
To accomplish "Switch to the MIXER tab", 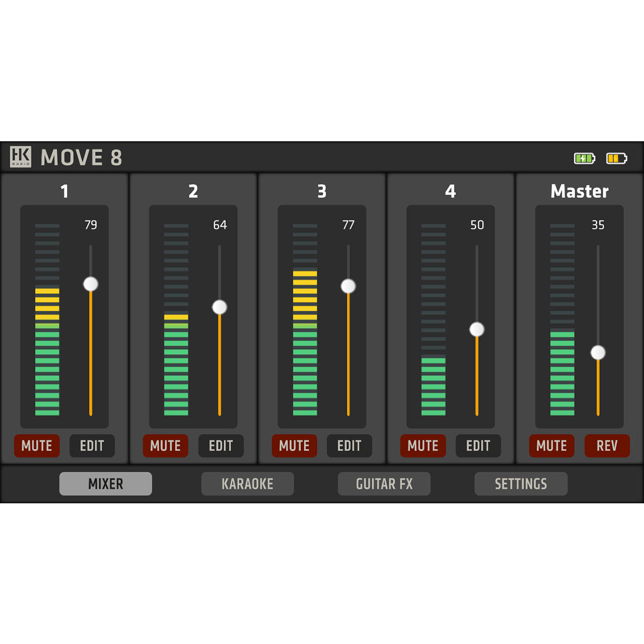I will tap(106, 484).
